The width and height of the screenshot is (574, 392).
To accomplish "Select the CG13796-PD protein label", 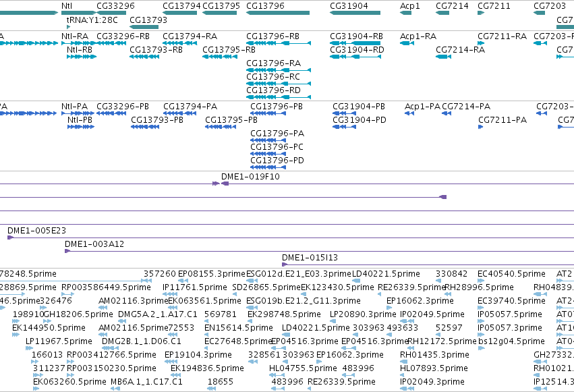I will (x=277, y=161).
